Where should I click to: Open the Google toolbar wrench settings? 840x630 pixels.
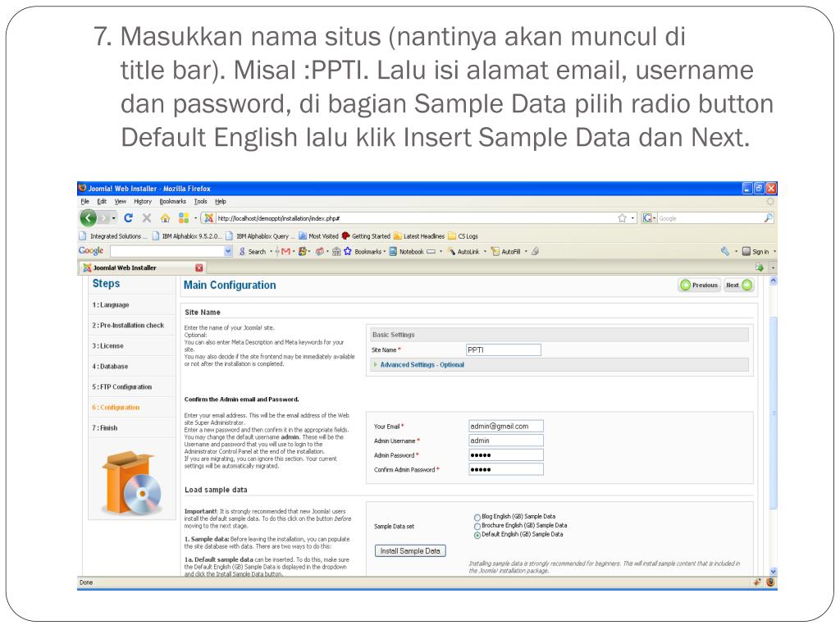[725, 251]
